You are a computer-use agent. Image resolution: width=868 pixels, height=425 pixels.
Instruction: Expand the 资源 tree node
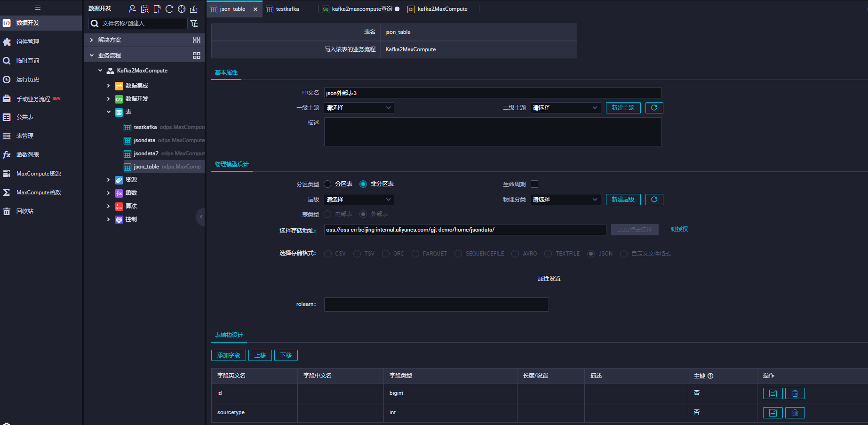[108, 179]
